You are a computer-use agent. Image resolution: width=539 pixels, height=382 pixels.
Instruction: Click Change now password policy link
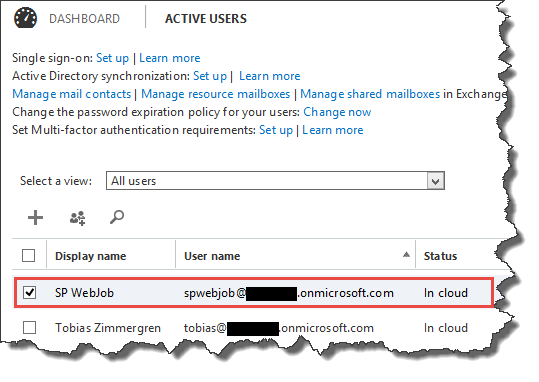337,112
